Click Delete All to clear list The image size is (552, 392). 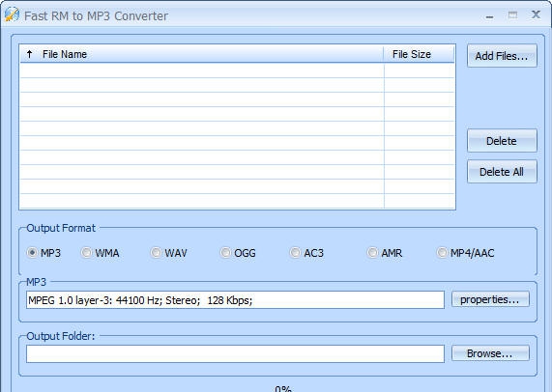click(x=502, y=172)
